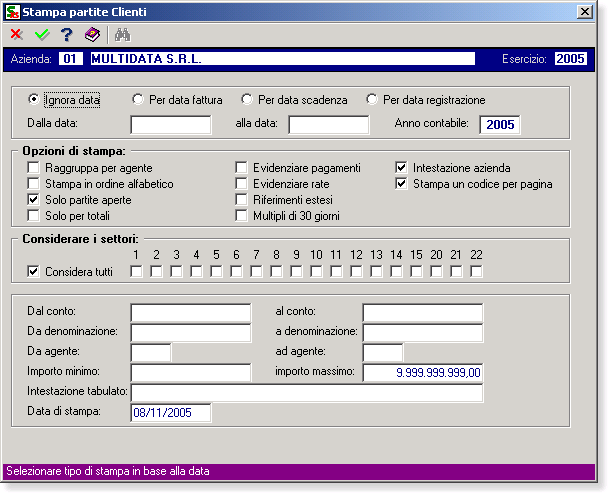Select Per data fattura option
609x494 pixels.
tap(137, 99)
